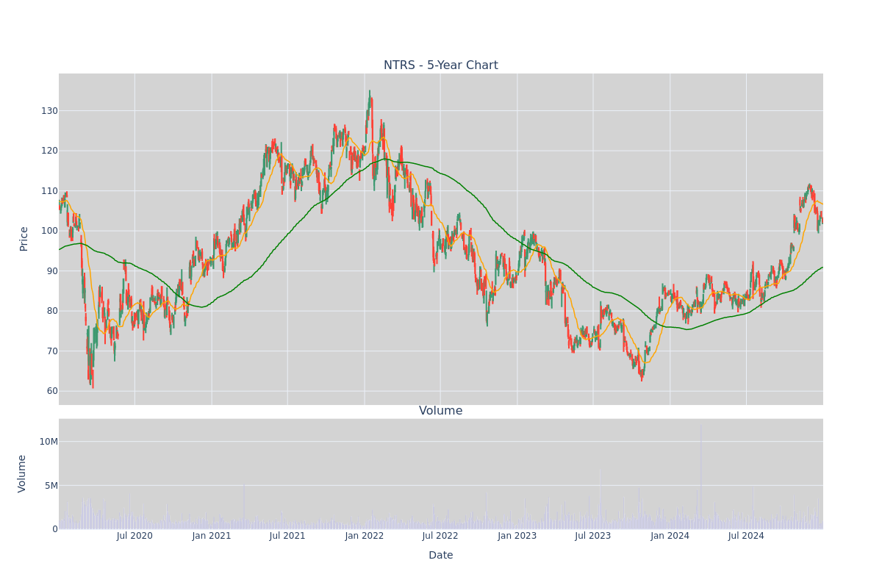Click the 0 volume tick label
882x588 pixels.
coord(55,529)
